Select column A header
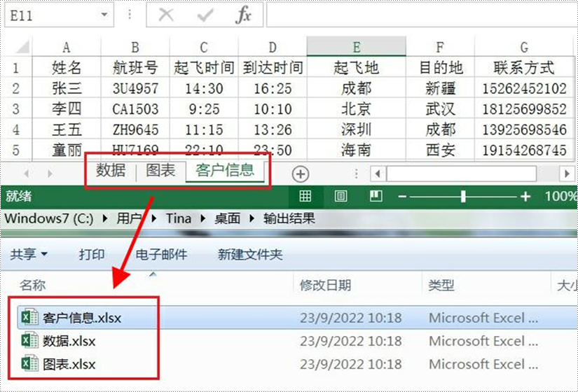 point(67,47)
